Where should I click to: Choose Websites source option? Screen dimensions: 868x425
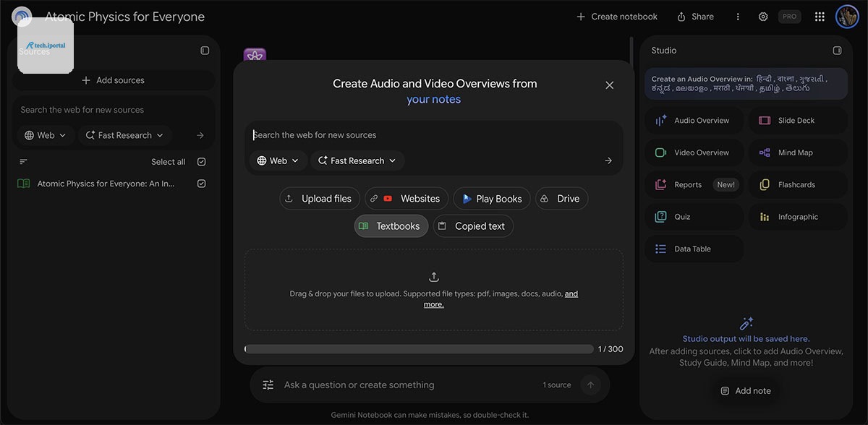(x=407, y=199)
